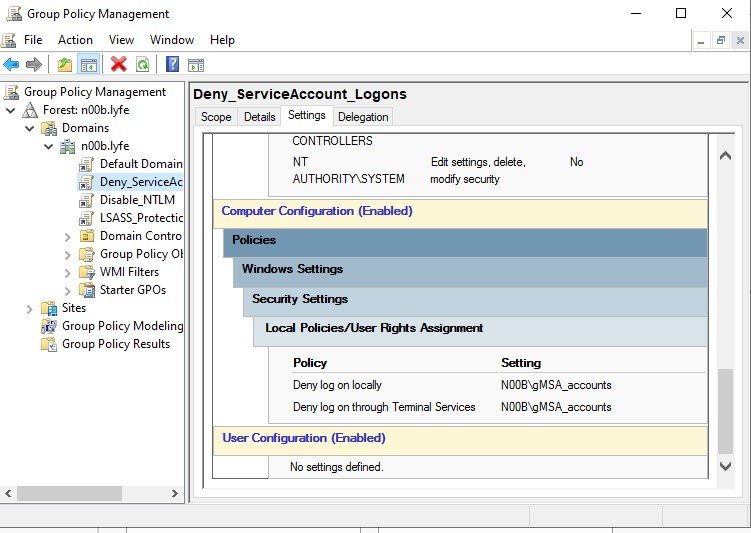The height and width of the screenshot is (533, 751).
Task: Restore the inner MDI child window button
Action: tap(720, 41)
